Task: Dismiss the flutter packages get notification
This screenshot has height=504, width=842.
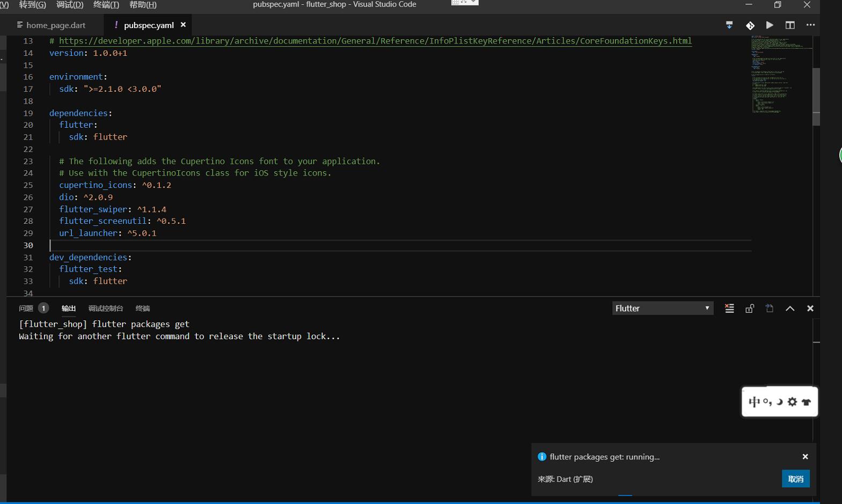Action: (x=805, y=457)
